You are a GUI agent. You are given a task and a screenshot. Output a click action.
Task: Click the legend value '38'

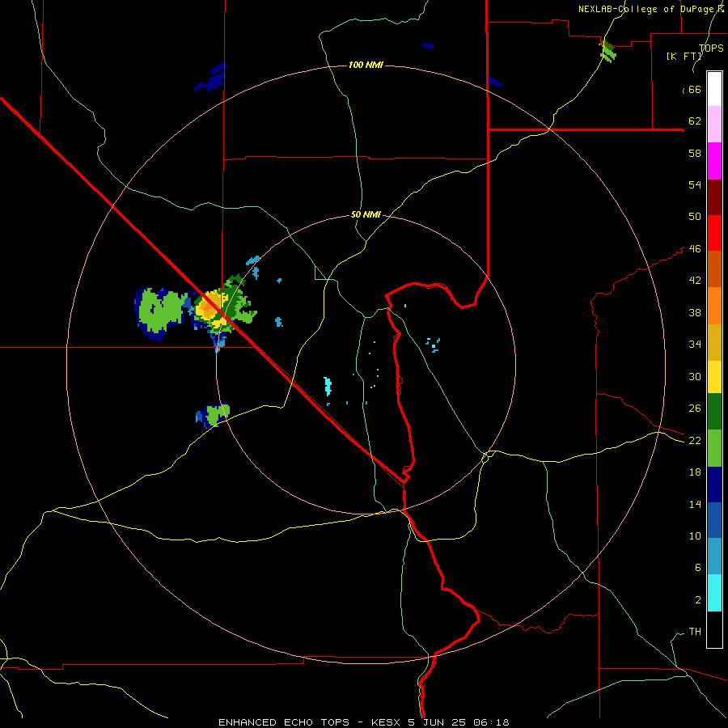tap(695, 312)
